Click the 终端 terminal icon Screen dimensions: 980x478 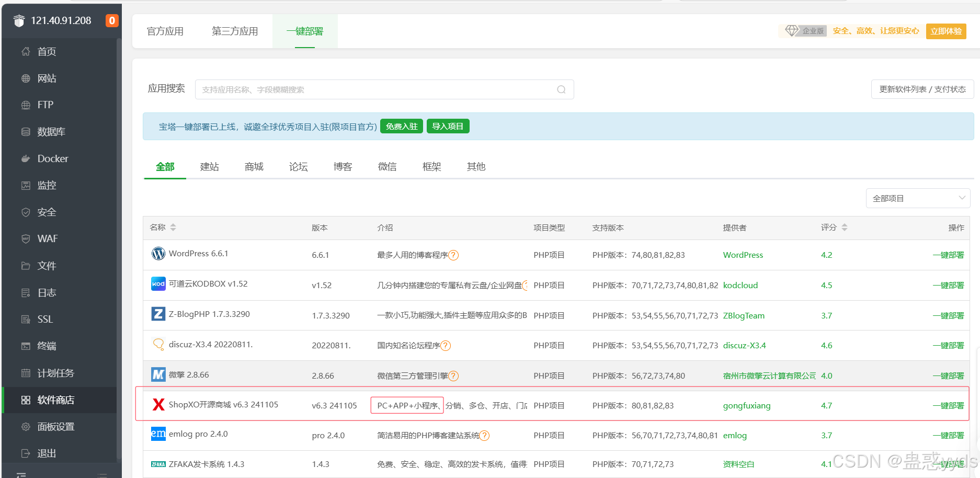26,346
